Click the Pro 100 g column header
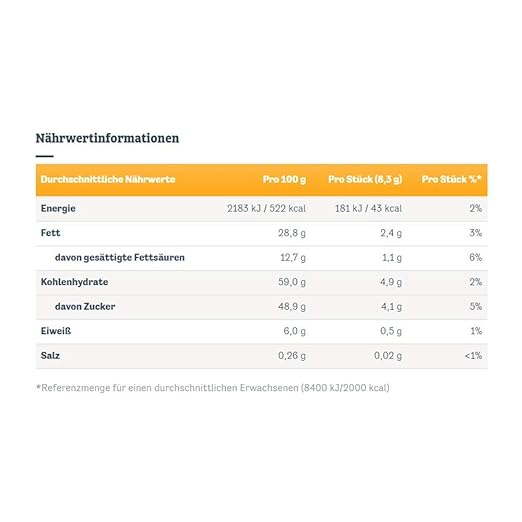The width and height of the screenshot is (522, 522). pos(284,179)
